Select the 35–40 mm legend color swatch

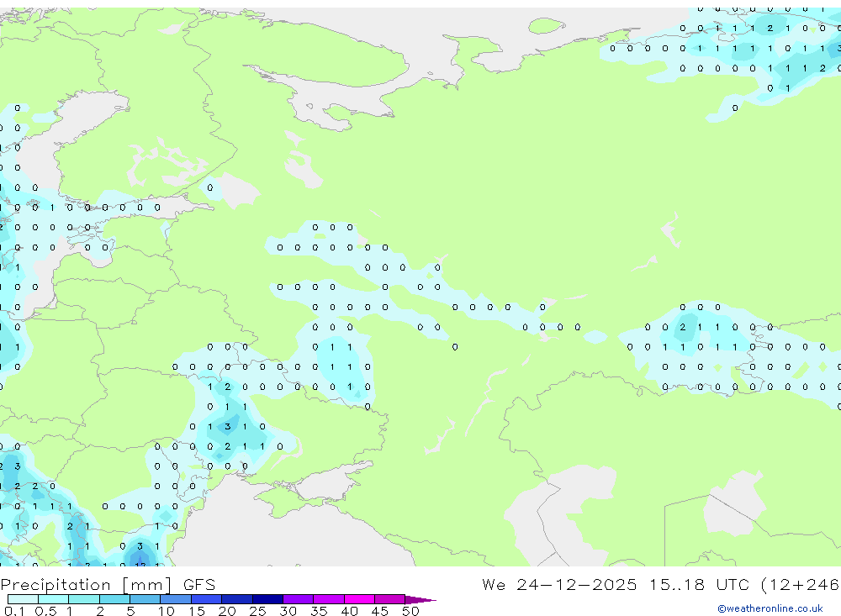click(x=329, y=599)
